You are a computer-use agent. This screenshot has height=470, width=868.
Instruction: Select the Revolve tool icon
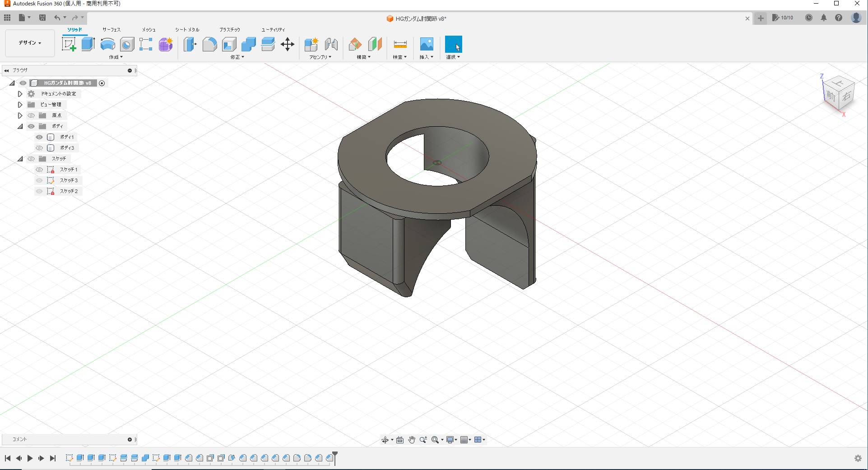click(x=107, y=44)
